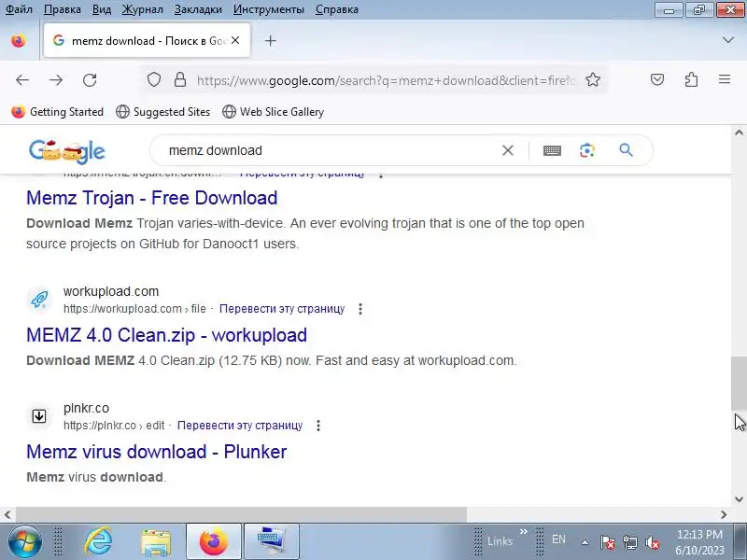Open Memz virus download - Plunker result
Screen dimensions: 747x560
pos(157,452)
